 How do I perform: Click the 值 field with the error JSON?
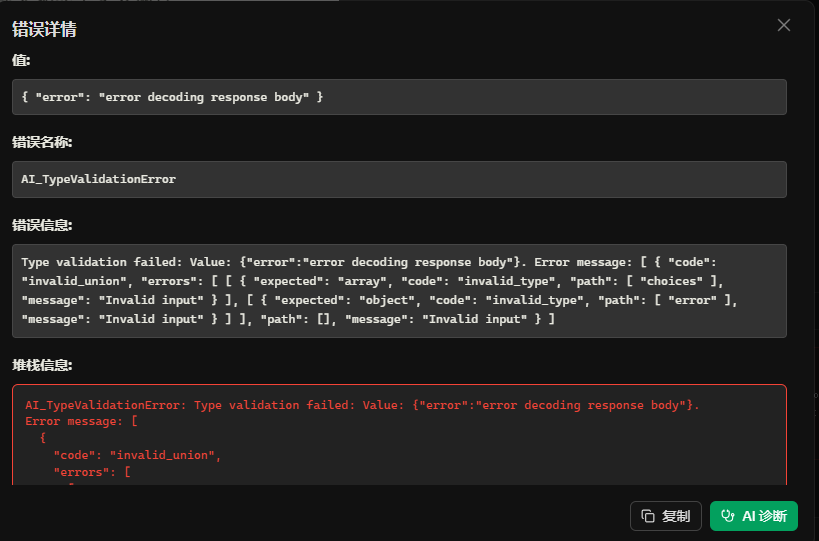399,97
